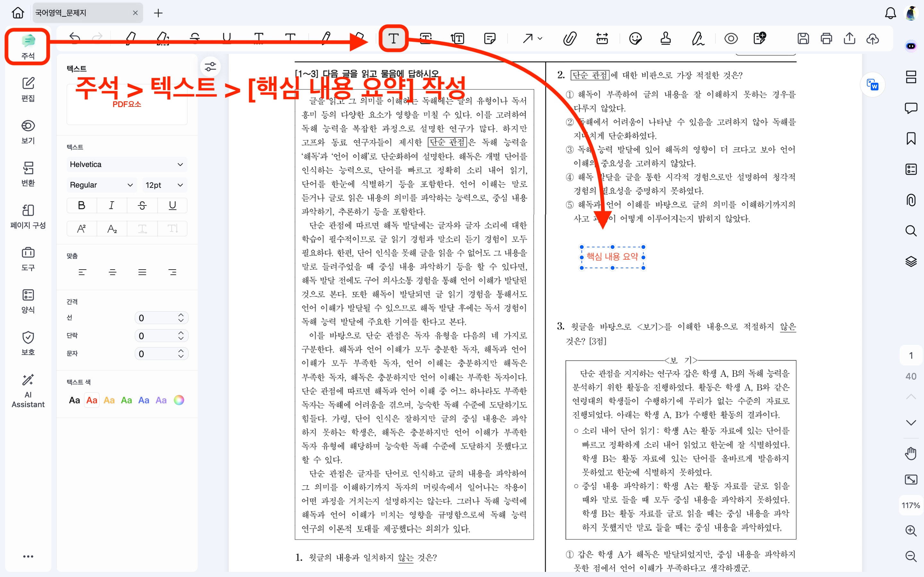Enable superscript formatting

pos(81,228)
